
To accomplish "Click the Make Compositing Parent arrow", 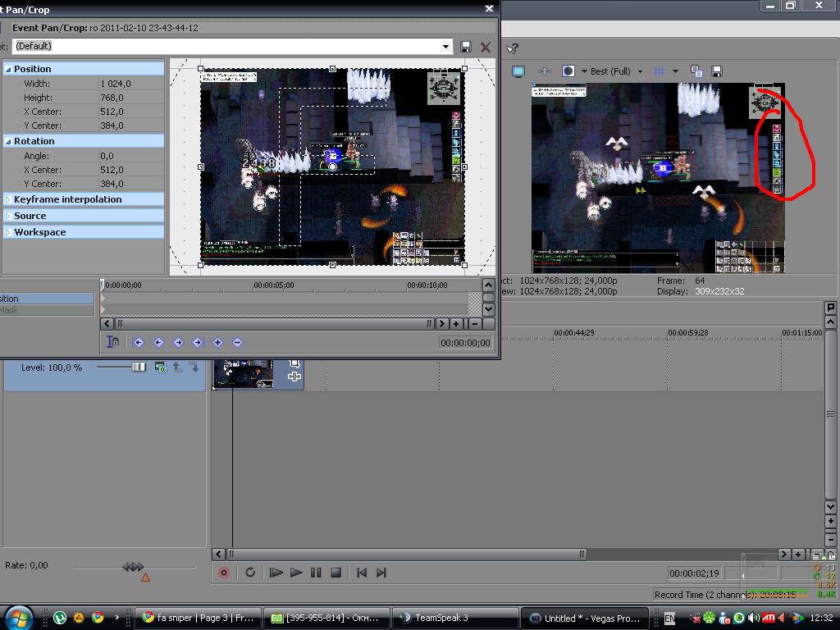I will point(177,367).
